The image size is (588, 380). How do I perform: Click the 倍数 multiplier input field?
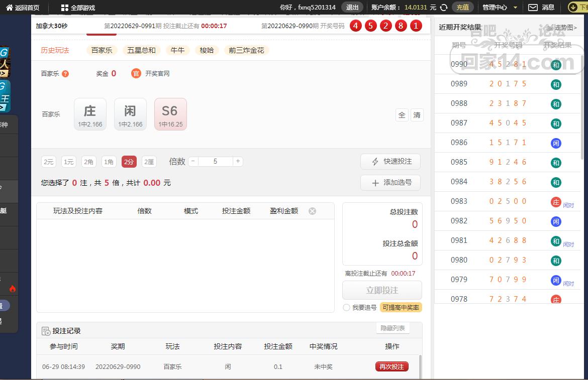pos(215,161)
